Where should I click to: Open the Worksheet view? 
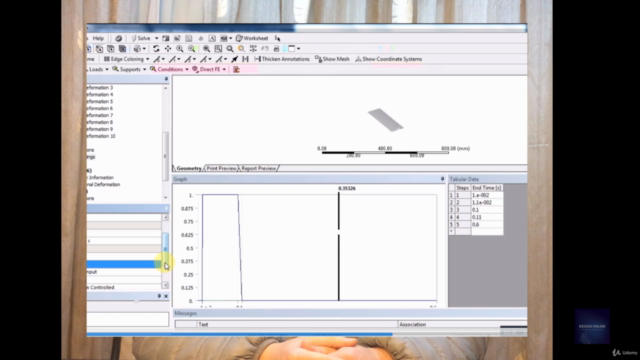click(252, 38)
